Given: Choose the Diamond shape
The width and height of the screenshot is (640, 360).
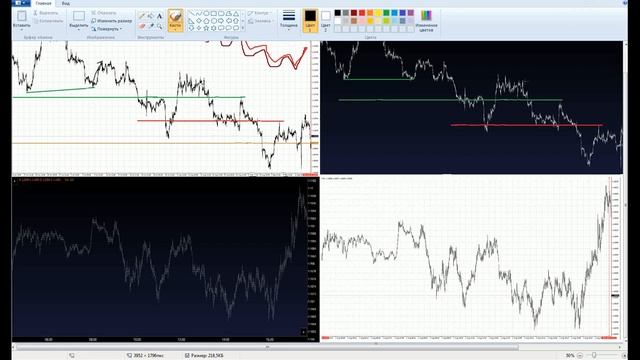Looking at the screenshot, I should (199, 21).
